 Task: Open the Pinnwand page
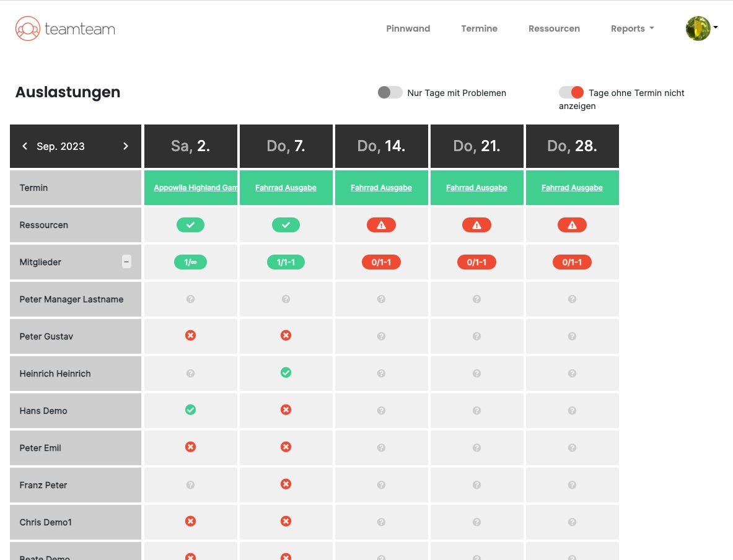pyautogui.click(x=408, y=28)
